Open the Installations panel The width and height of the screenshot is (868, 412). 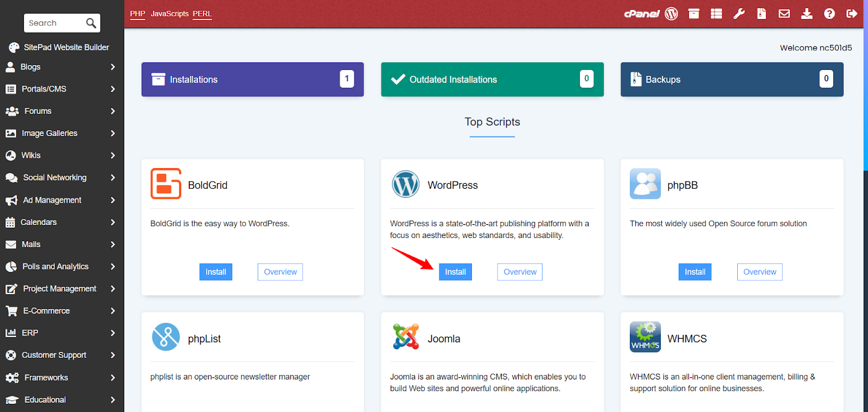tap(253, 79)
